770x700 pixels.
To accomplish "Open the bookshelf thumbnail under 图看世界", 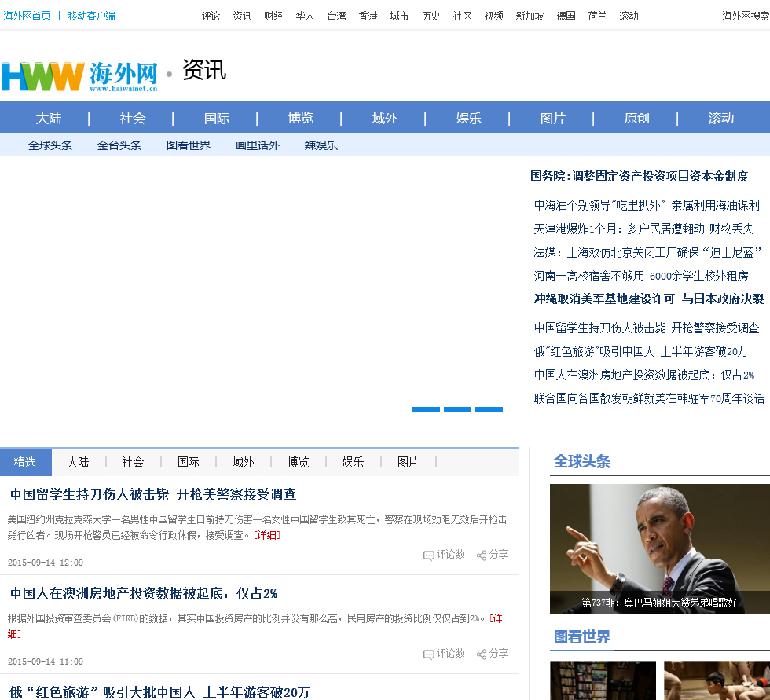I will click(x=603, y=680).
